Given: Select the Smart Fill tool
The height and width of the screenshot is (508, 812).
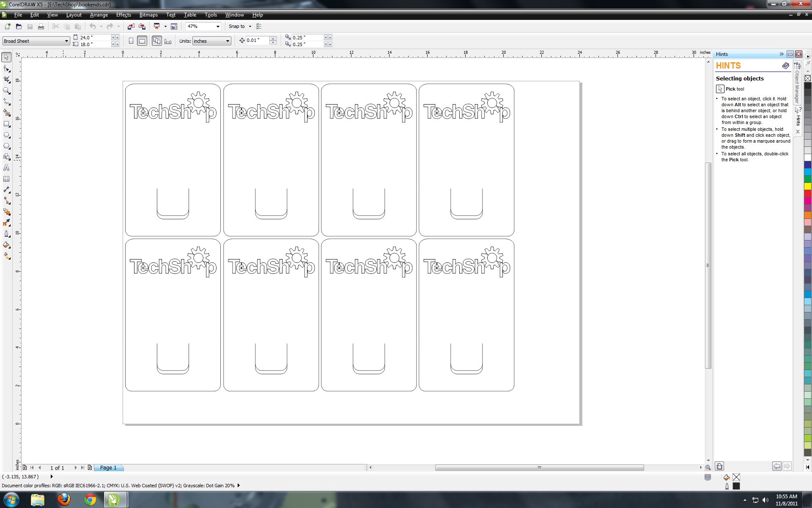Looking at the screenshot, I should click(6, 113).
